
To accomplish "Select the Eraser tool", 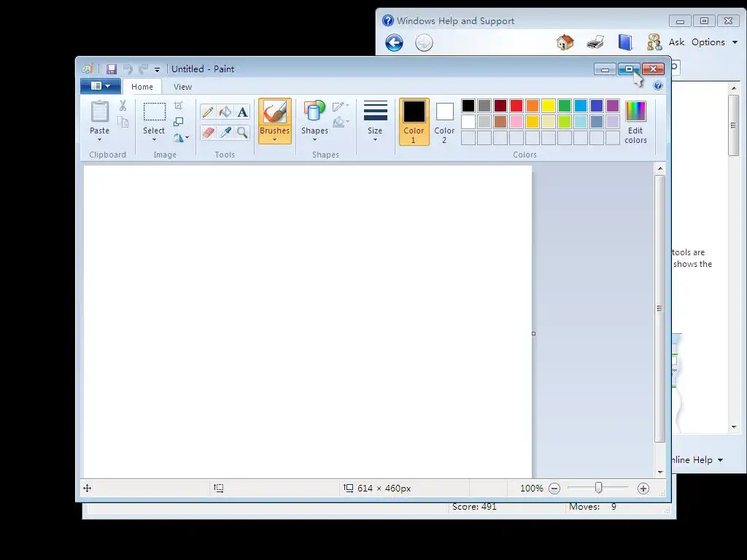I will coord(208,132).
